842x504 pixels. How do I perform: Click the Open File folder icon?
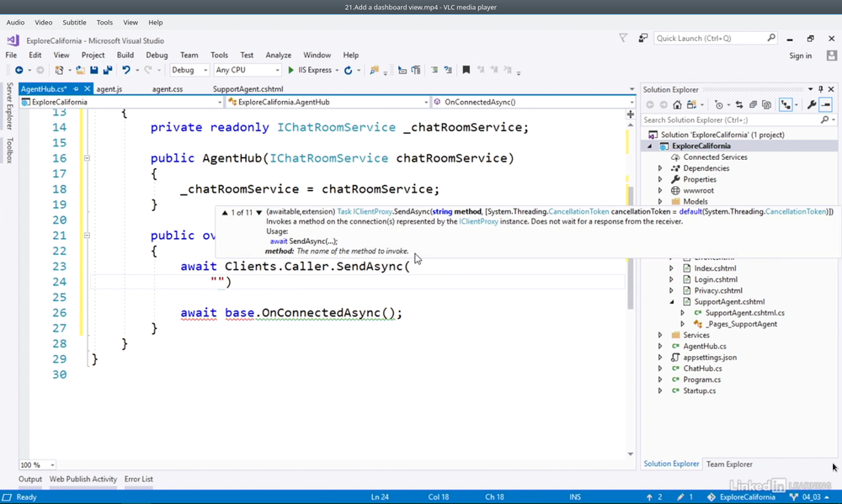click(x=80, y=71)
